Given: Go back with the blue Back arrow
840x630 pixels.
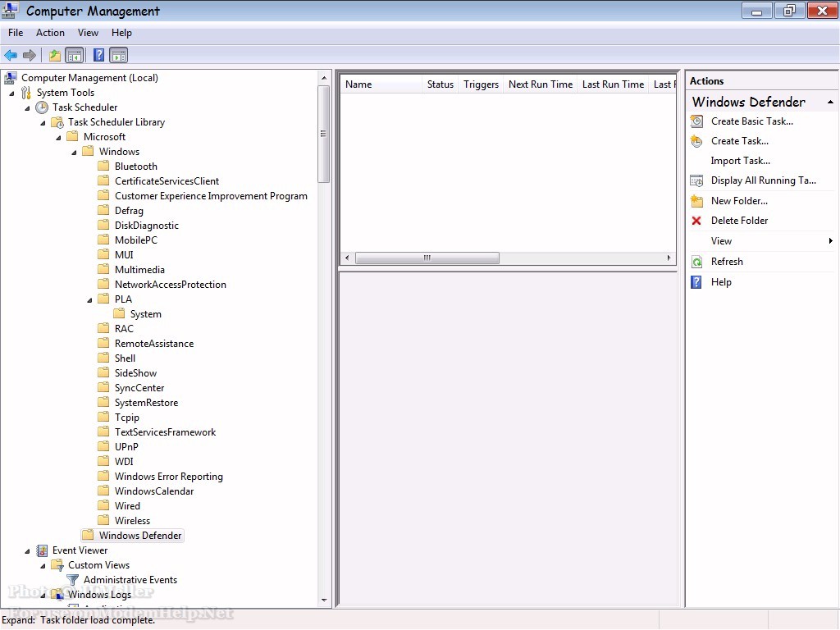Looking at the screenshot, I should pyautogui.click(x=11, y=55).
